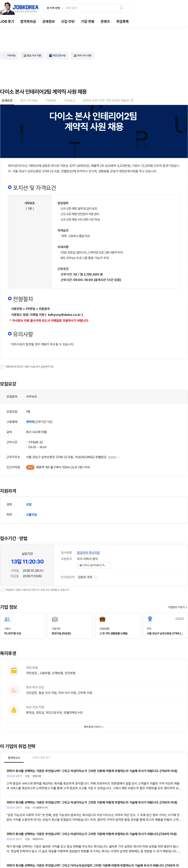Open the 취업톡톡 menu
The width and height of the screenshot is (188, 868).
123,22
